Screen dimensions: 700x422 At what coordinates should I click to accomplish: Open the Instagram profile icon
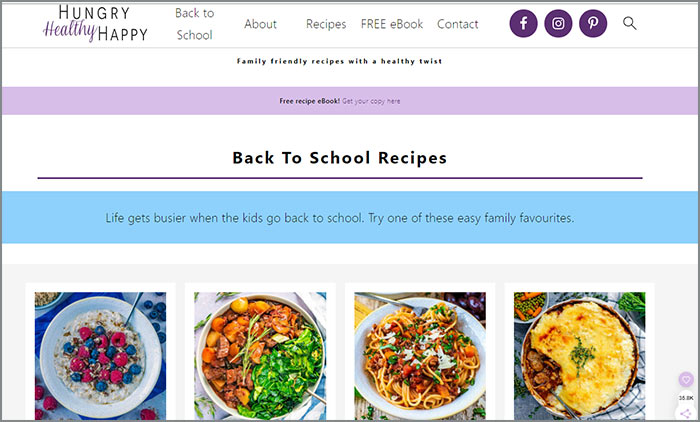pyautogui.click(x=558, y=23)
